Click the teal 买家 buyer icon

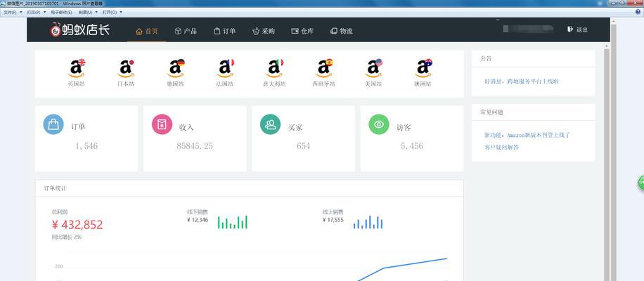(x=270, y=124)
